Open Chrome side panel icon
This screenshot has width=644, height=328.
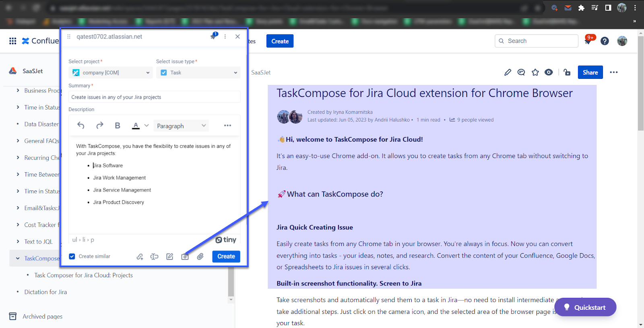tap(608, 8)
